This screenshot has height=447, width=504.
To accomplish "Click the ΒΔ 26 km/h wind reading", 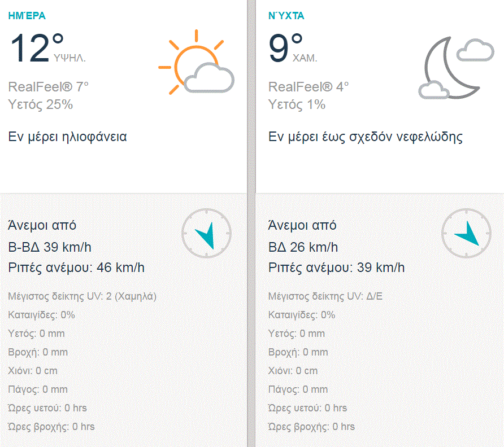I will coord(302,247).
